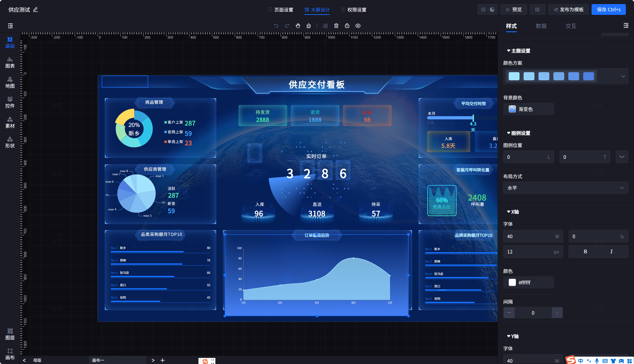The width and height of the screenshot is (634, 364).
Task: Open the 数据 data tab
Action: pyautogui.click(x=541, y=26)
